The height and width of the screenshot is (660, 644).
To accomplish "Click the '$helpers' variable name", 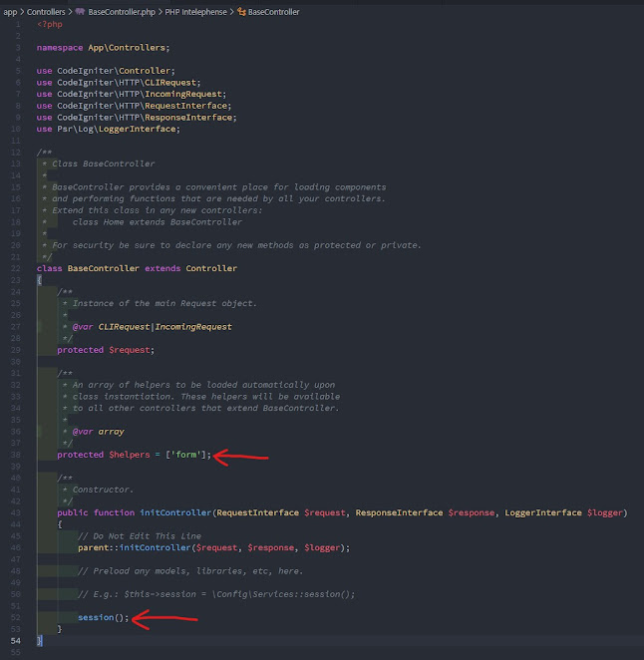I will pyautogui.click(x=130, y=455).
